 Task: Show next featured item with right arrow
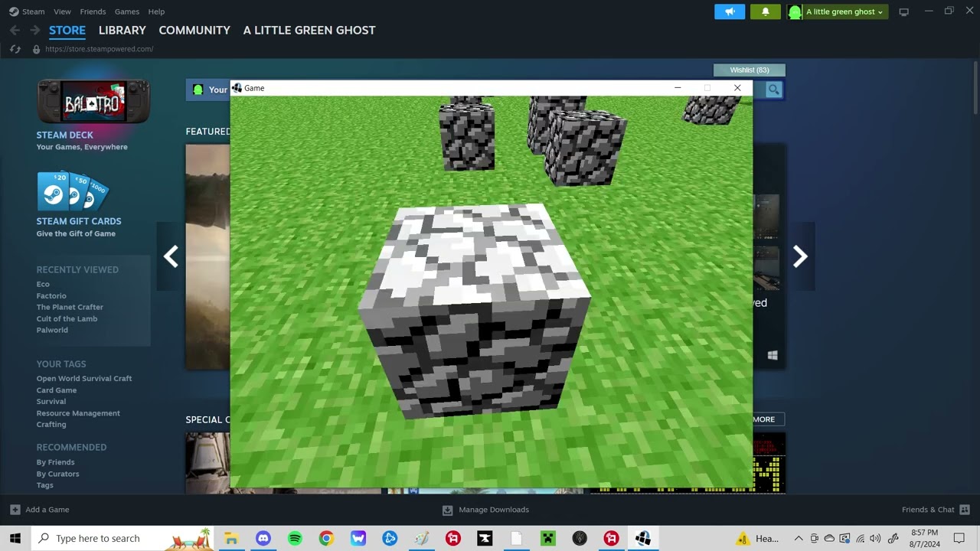(x=800, y=256)
